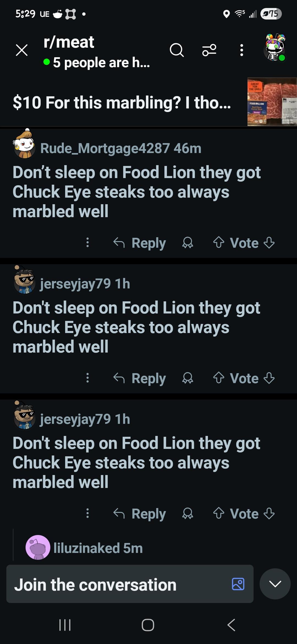Open the post overflow three-dot menu
The height and width of the screenshot is (644, 297).
click(241, 50)
